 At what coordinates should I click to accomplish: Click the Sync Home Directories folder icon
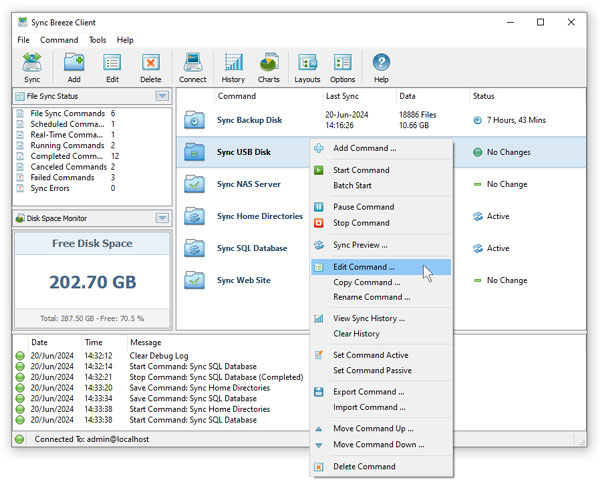click(194, 216)
